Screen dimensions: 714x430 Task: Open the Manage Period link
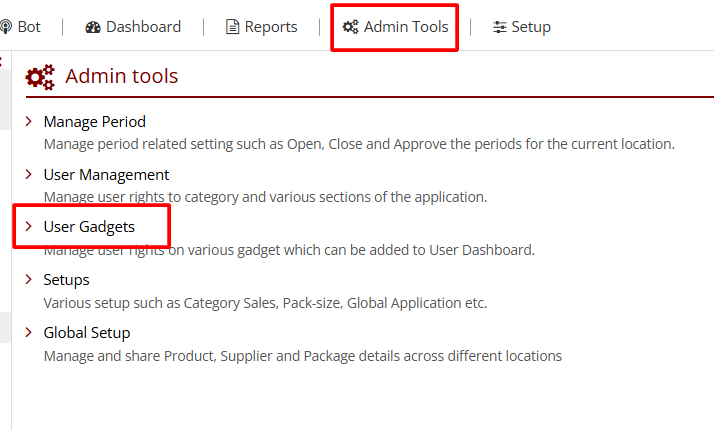[x=94, y=122]
